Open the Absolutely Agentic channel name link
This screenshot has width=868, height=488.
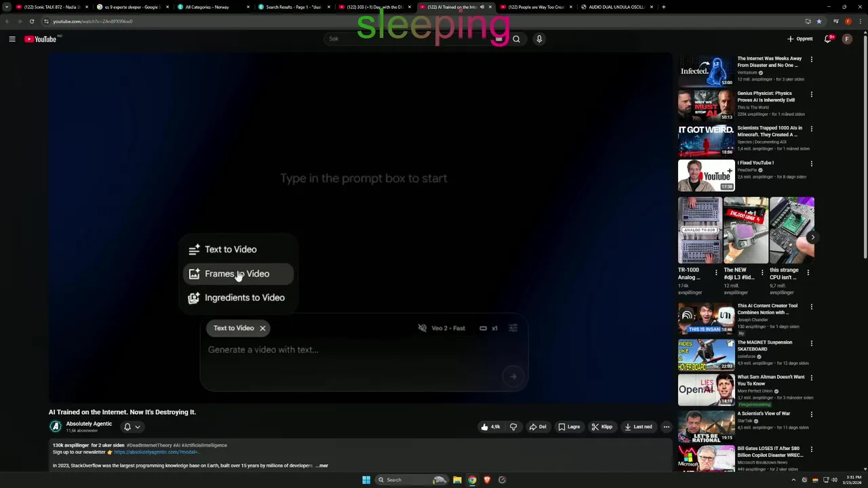coord(89,424)
